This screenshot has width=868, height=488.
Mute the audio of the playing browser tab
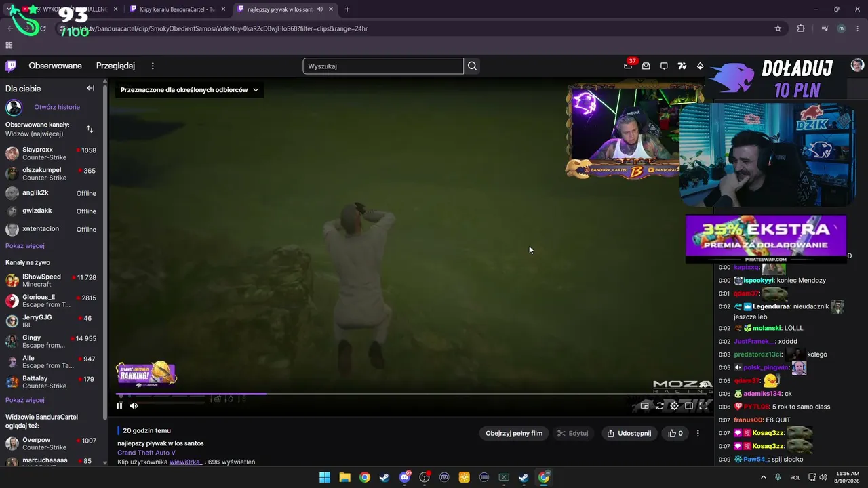[x=320, y=9]
